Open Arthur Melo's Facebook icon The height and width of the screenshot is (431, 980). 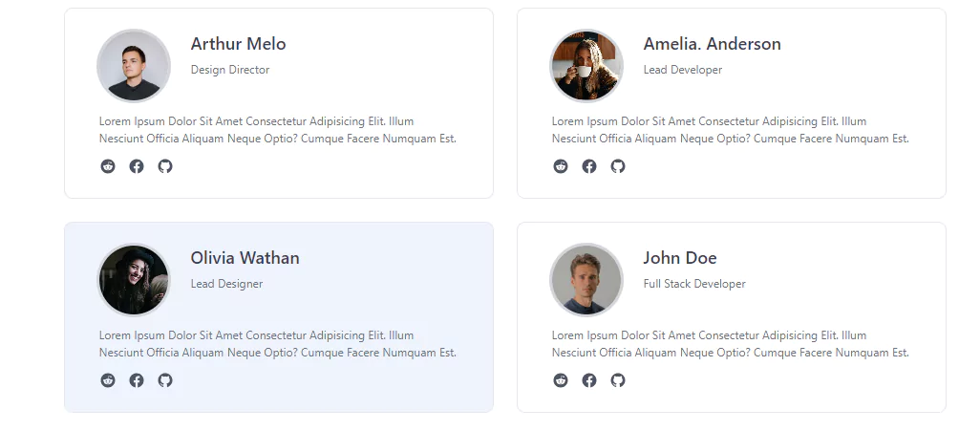[x=137, y=166]
